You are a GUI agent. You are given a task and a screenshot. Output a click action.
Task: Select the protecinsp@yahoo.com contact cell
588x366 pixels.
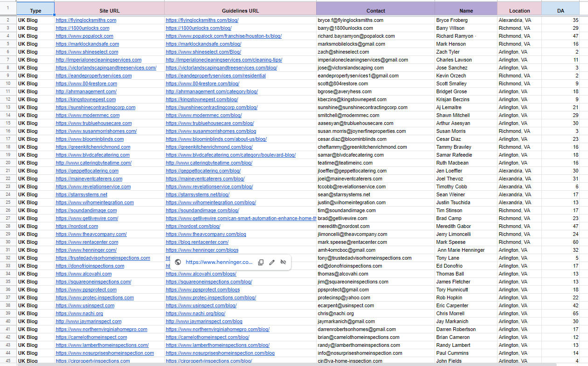click(376, 297)
